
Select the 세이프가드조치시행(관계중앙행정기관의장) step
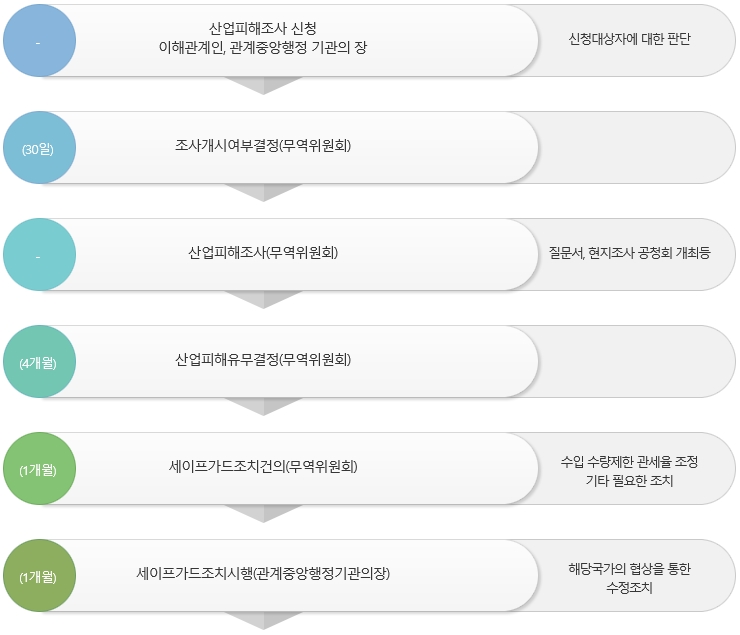(263, 574)
